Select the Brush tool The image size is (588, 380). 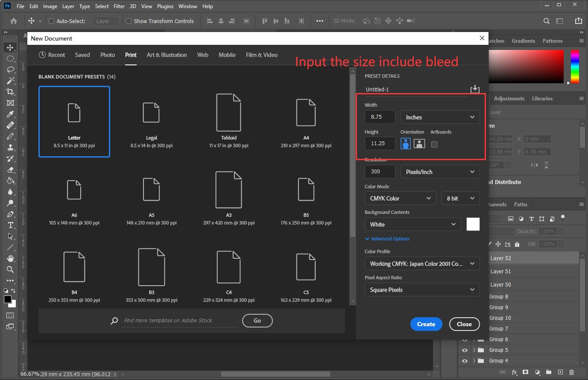tap(10, 136)
